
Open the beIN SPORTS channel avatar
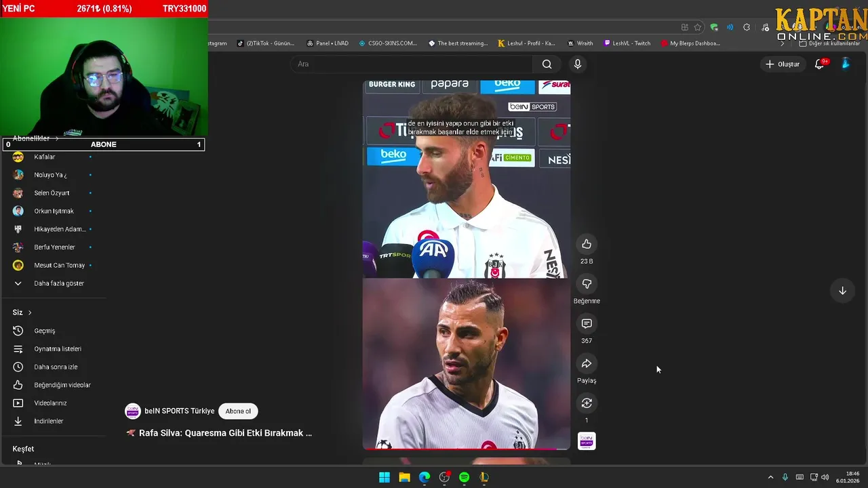(133, 411)
